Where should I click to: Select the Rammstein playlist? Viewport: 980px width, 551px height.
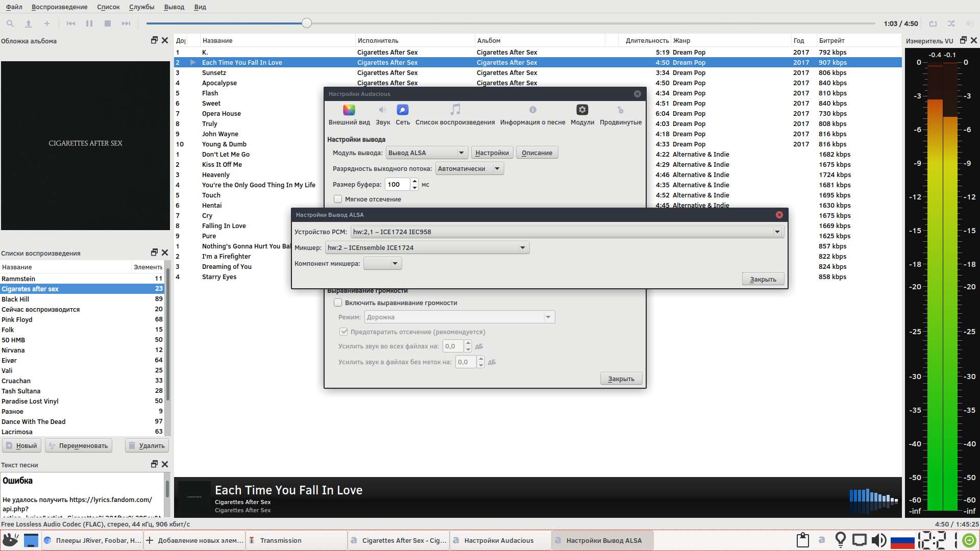[x=82, y=279]
